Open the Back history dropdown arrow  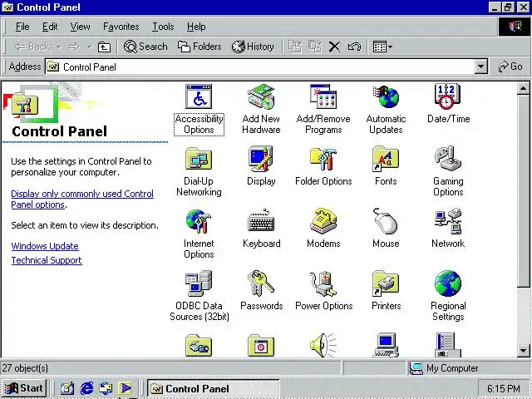[x=59, y=47]
